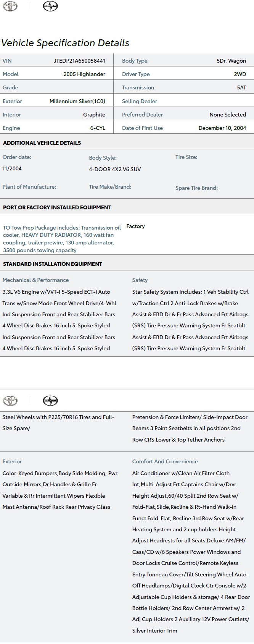Click the Cass/CD w/6 Speakers line
254x644 pixels.
coord(186,552)
